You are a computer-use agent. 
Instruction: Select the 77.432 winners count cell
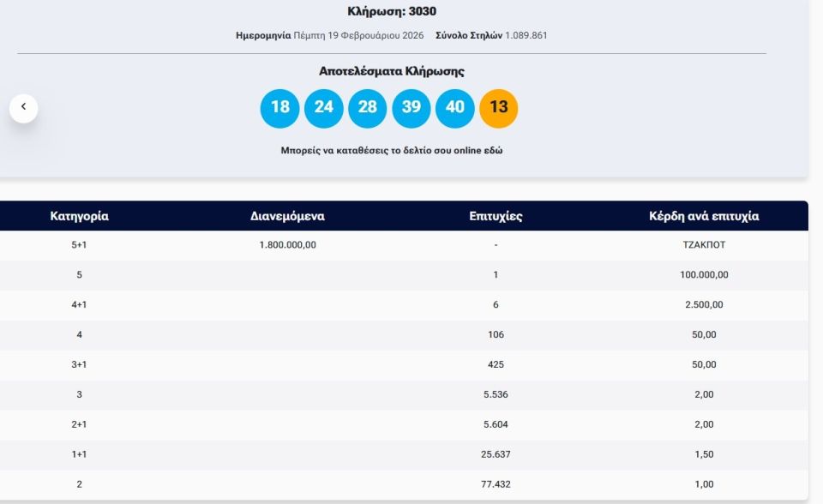coord(496,485)
